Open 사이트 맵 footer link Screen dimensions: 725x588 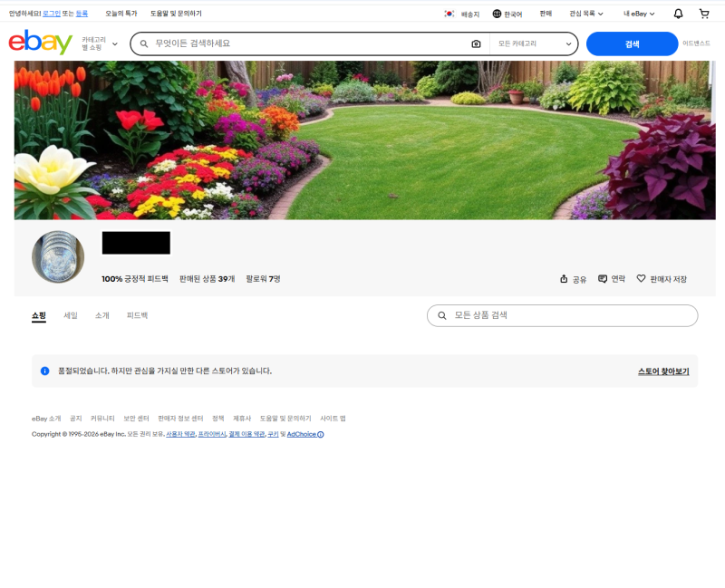(x=333, y=419)
